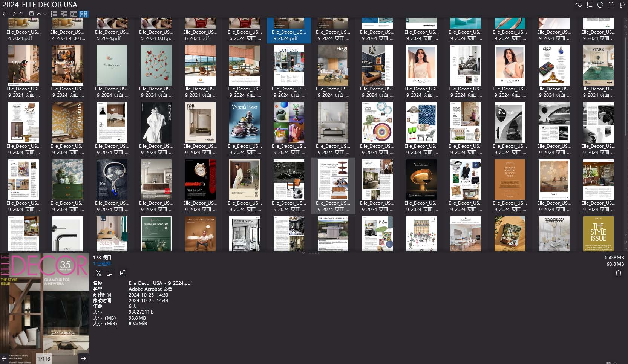Screen dimensions: 628x364
Task: Rename the selected file with the rename icon
Action: click(x=123, y=273)
